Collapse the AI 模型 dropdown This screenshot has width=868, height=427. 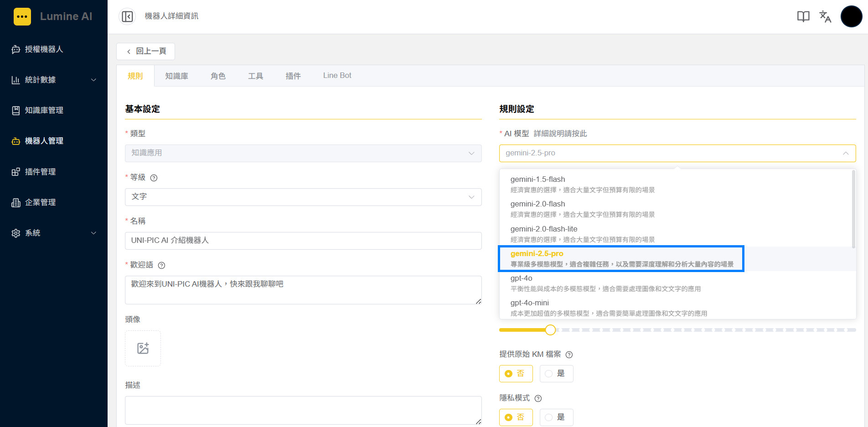[x=677, y=153]
